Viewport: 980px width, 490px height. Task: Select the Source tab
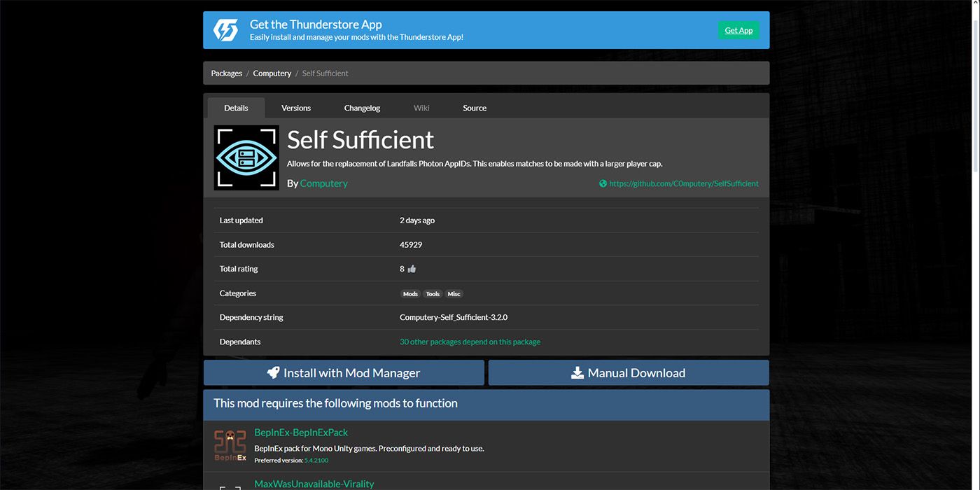point(475,108)
